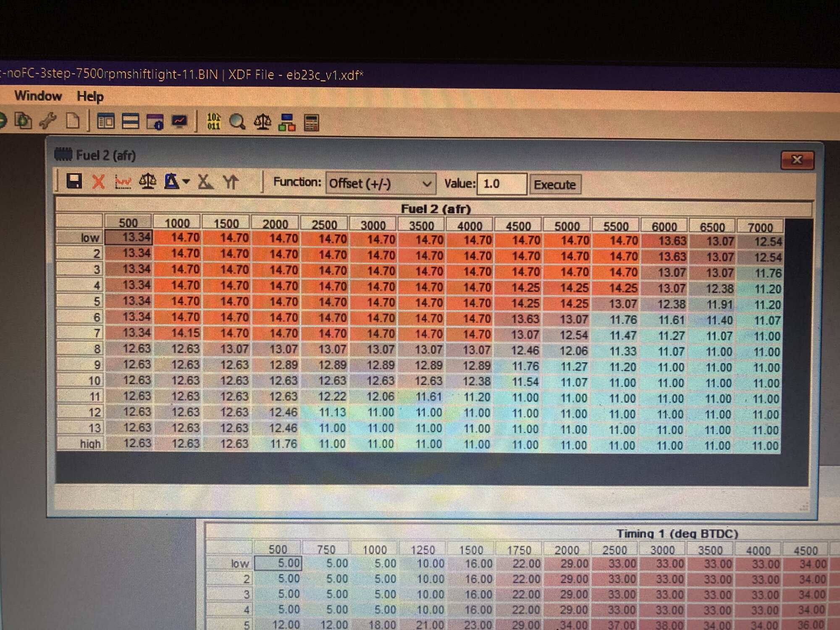Open the Function Offset (+/-) dropdown

pos(381,184)
